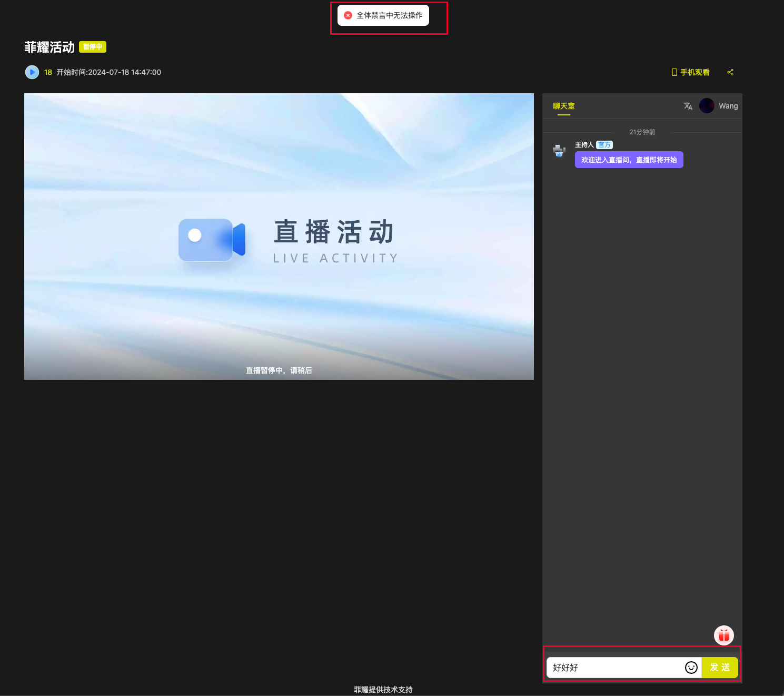Viewport: 784px width, 696px height.
Task: Click the red gift box icon
Action: [x=724, y=635]
